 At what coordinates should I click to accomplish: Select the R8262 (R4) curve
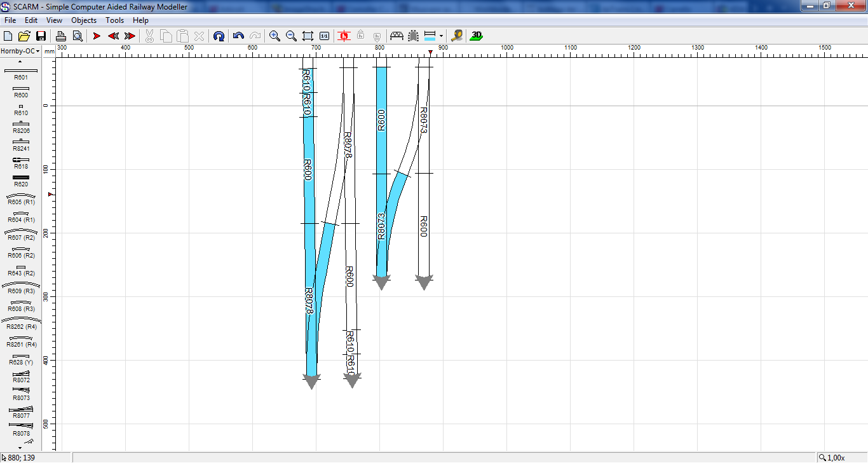(x=21, y=322)
